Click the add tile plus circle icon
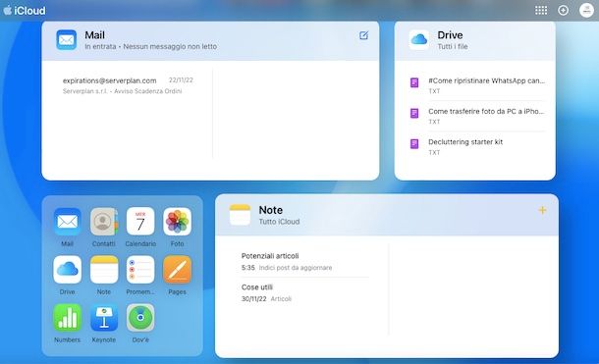This screenshot has height=364, width=599. 563,10
